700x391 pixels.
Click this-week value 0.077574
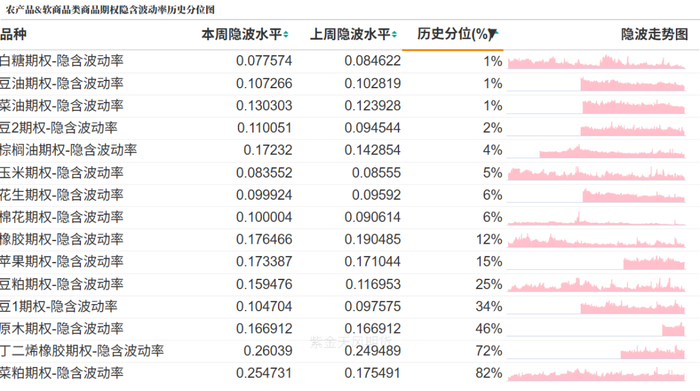click(x=264, y=61)
